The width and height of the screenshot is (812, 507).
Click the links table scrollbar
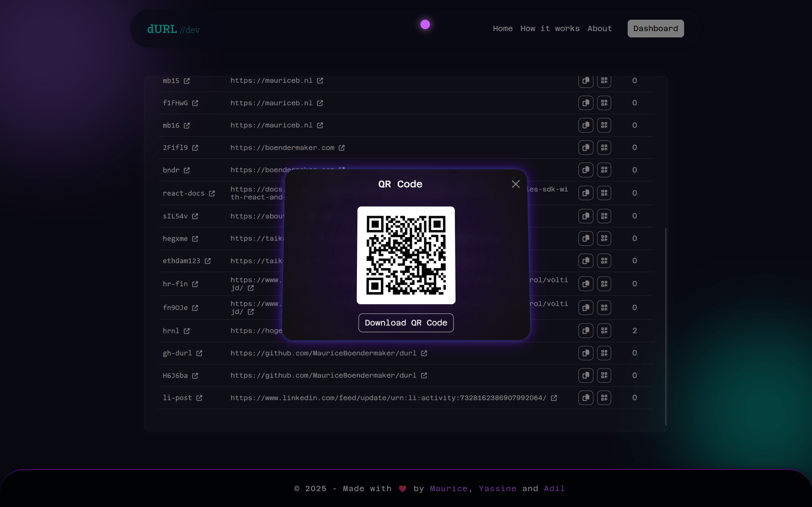(666, 326)
